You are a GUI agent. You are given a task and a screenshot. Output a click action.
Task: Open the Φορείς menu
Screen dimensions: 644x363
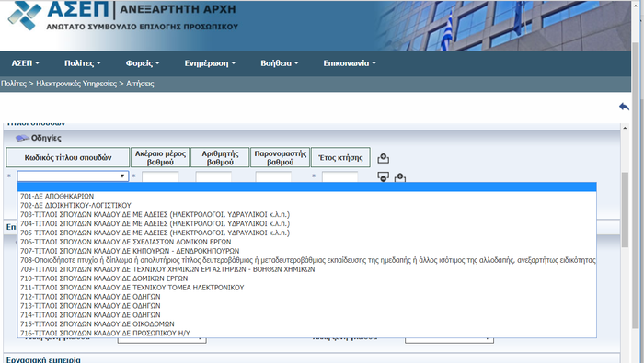(143, 63)
